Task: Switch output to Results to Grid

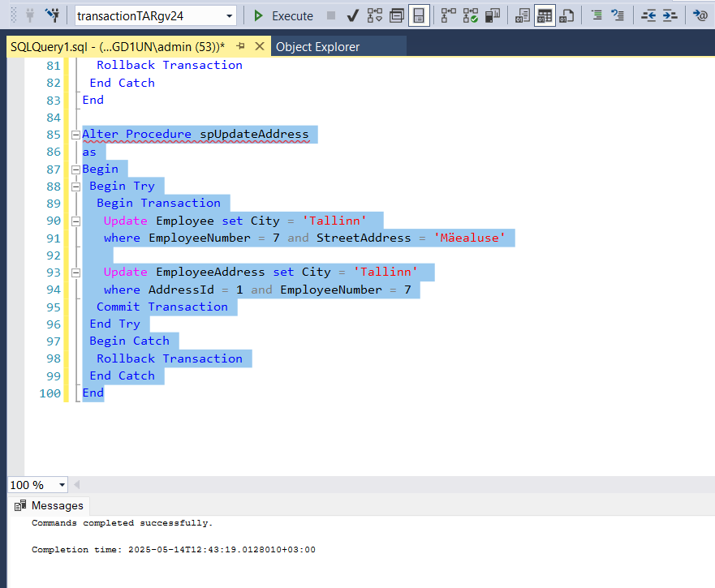Action: pos(545,16)
